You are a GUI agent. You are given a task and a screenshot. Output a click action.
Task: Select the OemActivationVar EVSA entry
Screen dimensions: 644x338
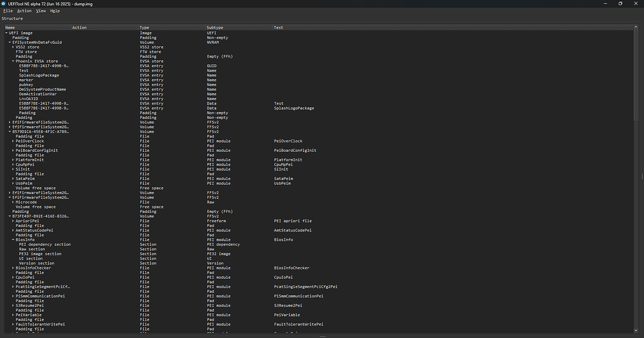pyautogui.click(x=37, y=94)
